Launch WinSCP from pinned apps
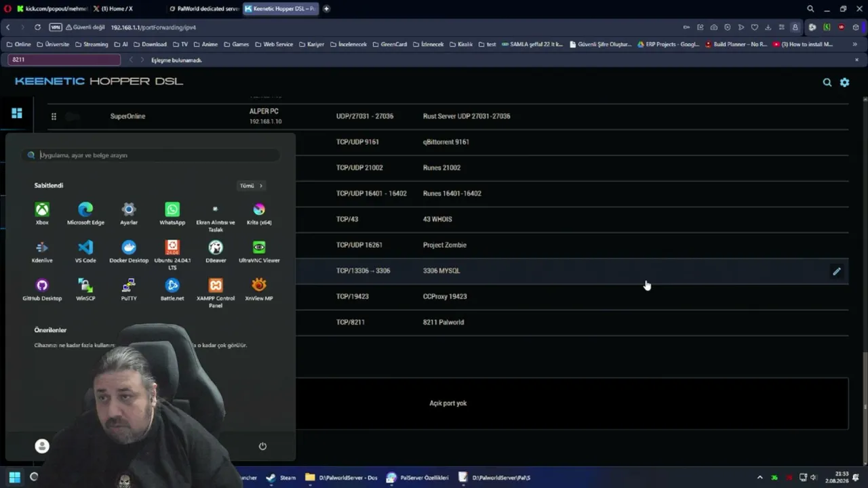This screenshot has height=488, width=868. [85, 289]
